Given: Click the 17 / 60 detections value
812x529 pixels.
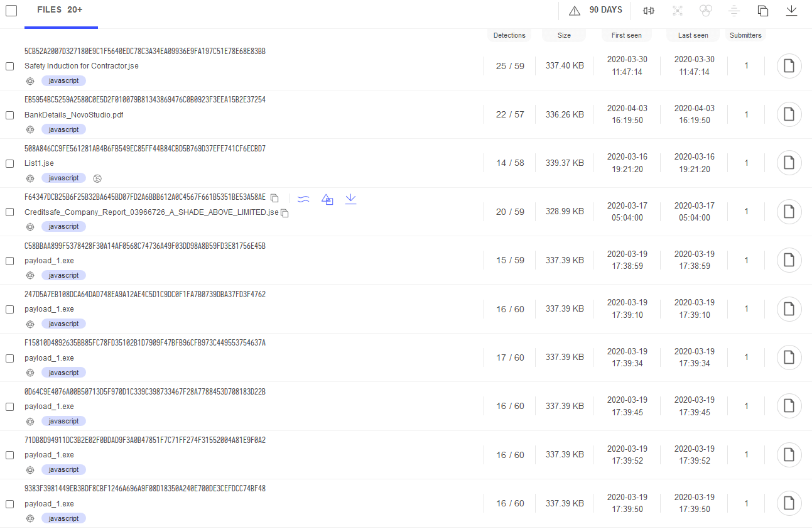Looking at the screenshot, I should click(x=510, y=357).
